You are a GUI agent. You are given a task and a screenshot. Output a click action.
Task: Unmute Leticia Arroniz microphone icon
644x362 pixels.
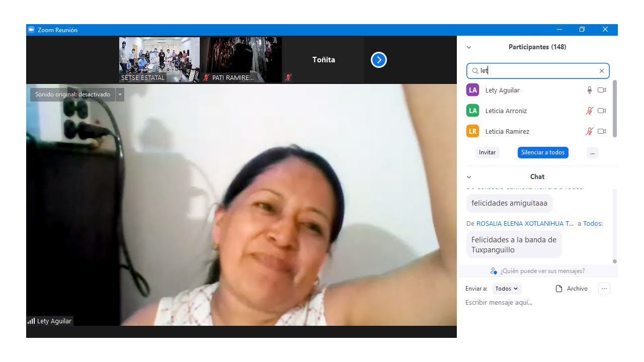tap(590, 111)
